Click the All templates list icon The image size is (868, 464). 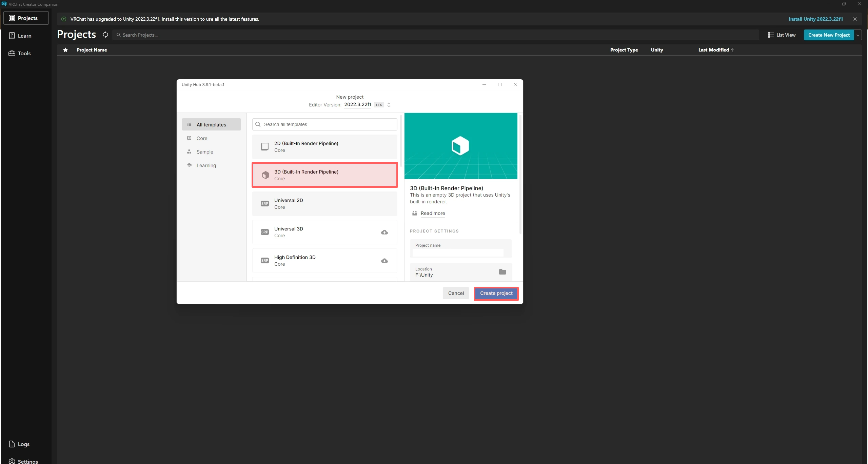pos(189,124)
